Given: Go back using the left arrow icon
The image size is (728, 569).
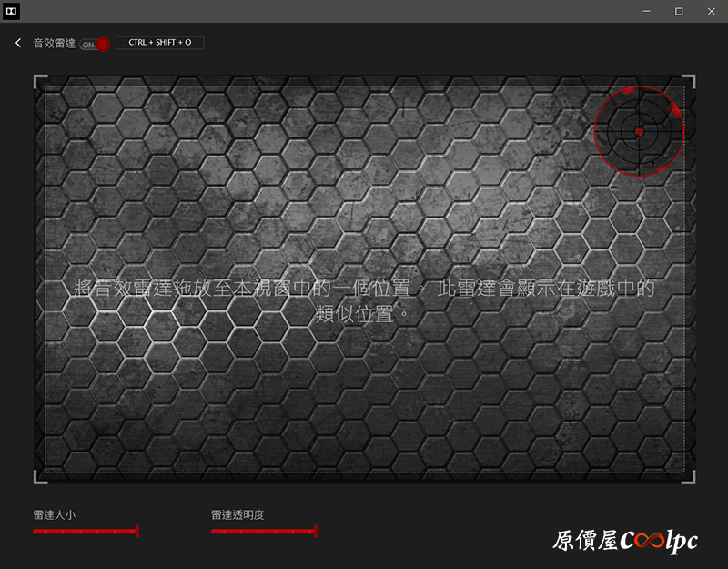Looking at the screenshot, I should point(18,43).
